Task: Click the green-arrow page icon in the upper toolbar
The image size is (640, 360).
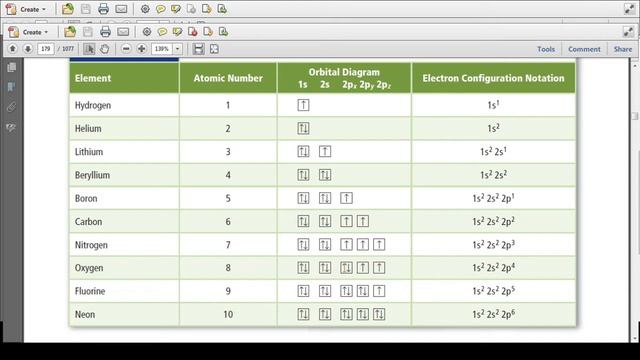Action: [222, 9]
